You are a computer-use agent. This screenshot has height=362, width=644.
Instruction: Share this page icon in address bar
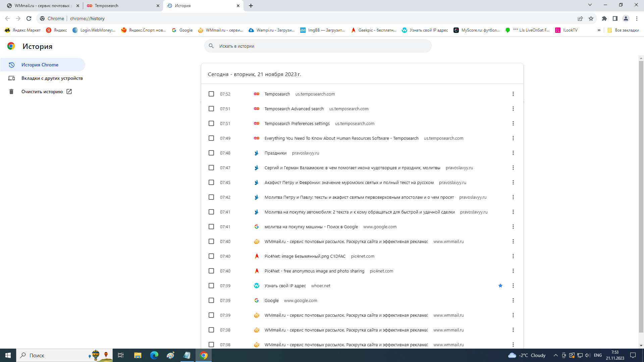(x=580, y=18)
